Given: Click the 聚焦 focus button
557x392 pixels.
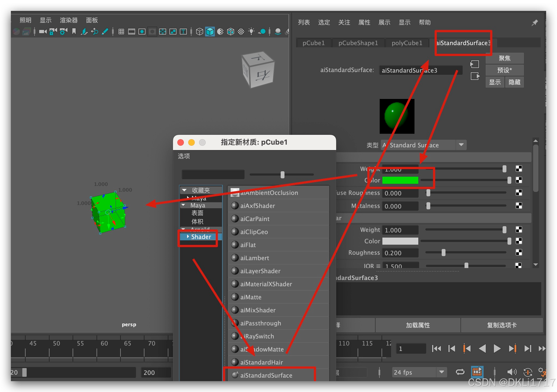Looking at the screenshot, I should [x=504, y=58].
